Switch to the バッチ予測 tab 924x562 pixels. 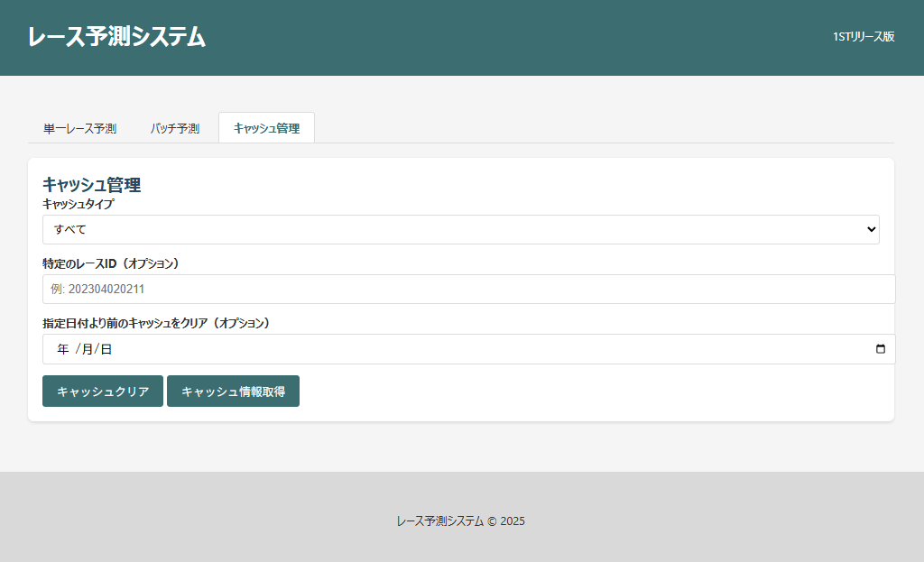(175, 128)
